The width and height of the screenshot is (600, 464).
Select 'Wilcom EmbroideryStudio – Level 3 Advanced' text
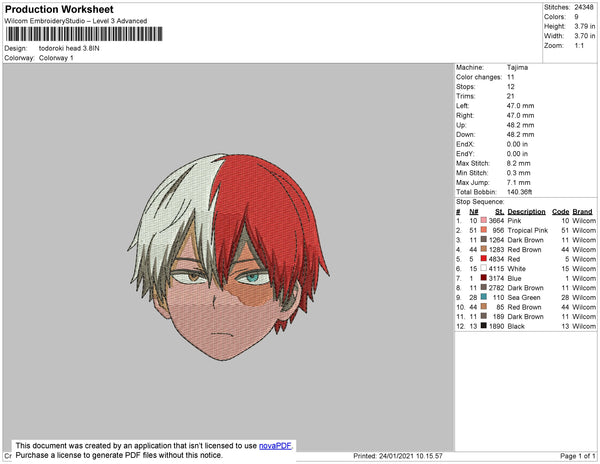pyautogui.click(x=76, y=21)
